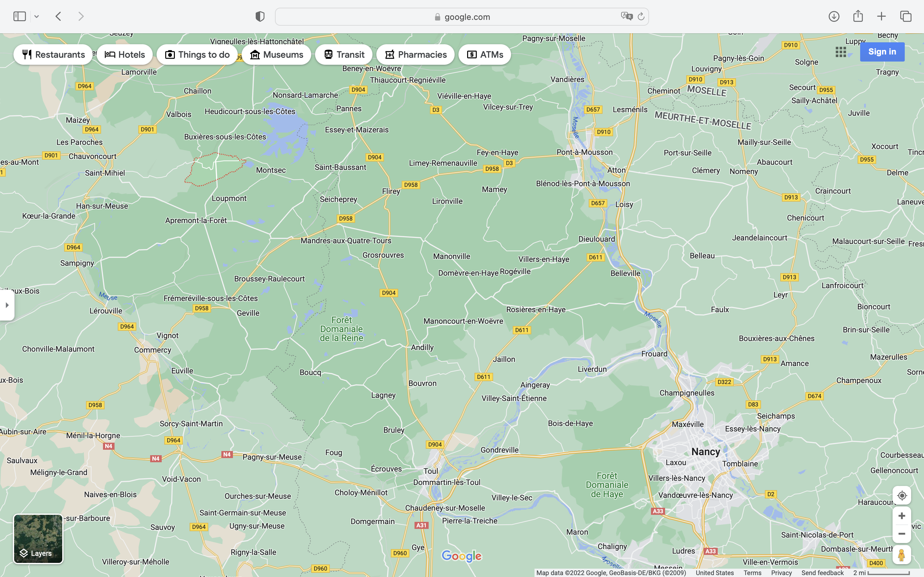Click the translate page icon

pos(626,16)
